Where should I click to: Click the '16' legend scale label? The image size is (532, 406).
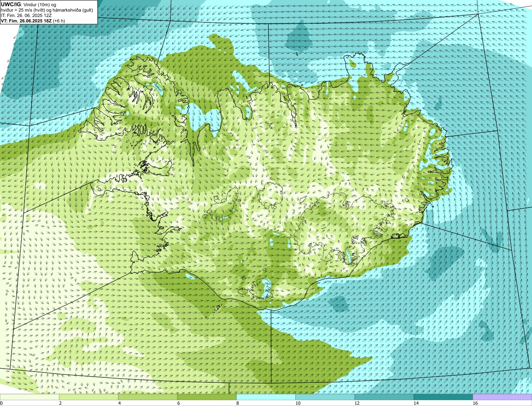475,403
